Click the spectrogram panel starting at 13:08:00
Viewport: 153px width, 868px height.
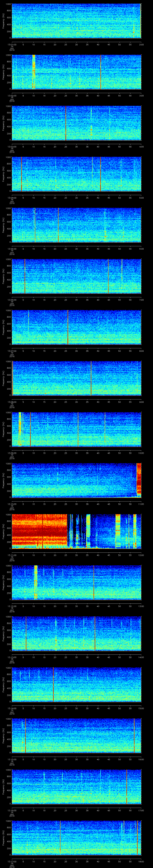point(77,378)
